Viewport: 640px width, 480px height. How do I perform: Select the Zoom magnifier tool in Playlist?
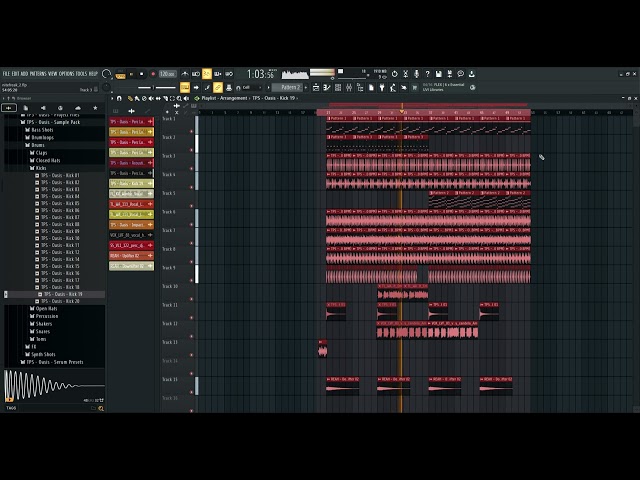(x=179, y=98)
